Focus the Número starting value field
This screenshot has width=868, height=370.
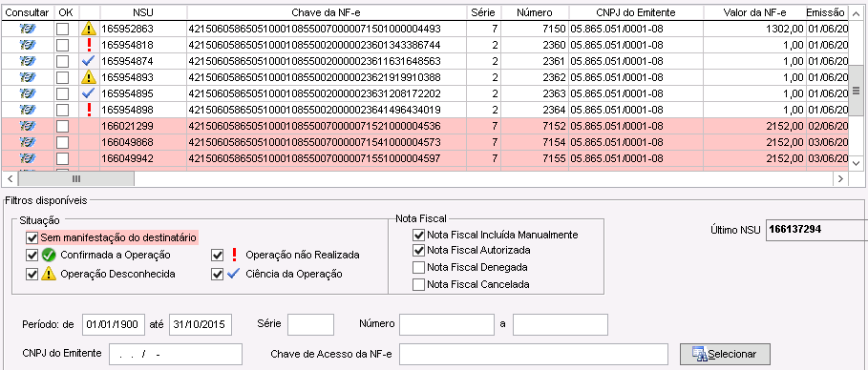[x=447, y=324]
